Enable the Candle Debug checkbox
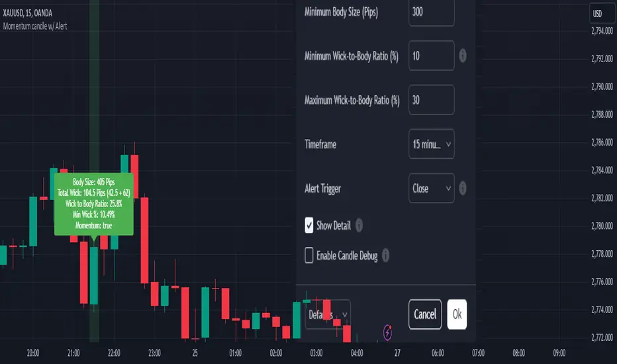The width and height of the screenshot is (617, 364). pos(309,255)
